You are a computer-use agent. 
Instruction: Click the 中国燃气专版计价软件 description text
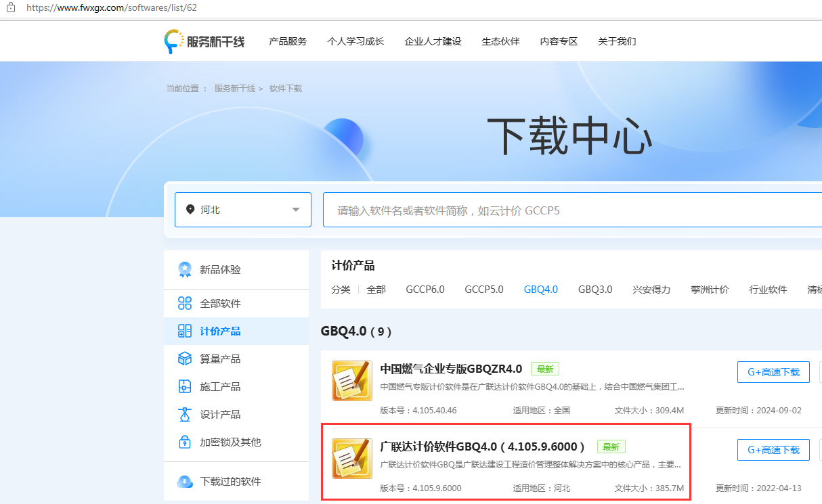point(532,388)
